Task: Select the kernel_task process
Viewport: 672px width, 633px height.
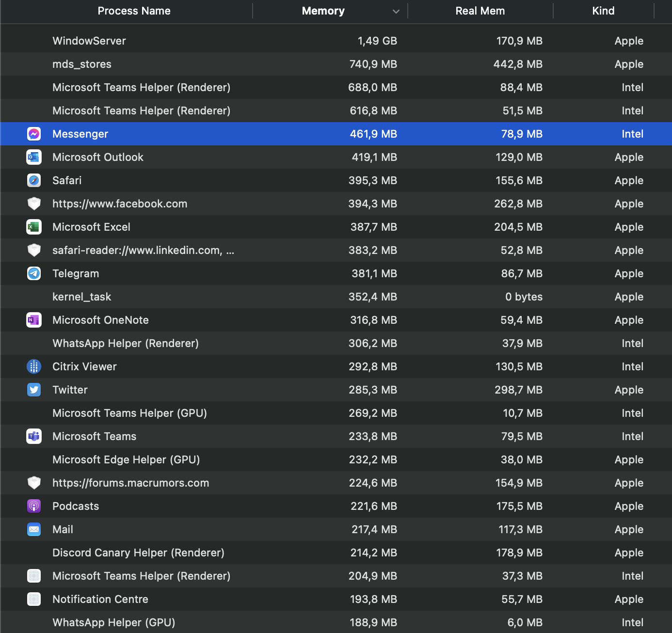Action: click(x=81, y=297)
